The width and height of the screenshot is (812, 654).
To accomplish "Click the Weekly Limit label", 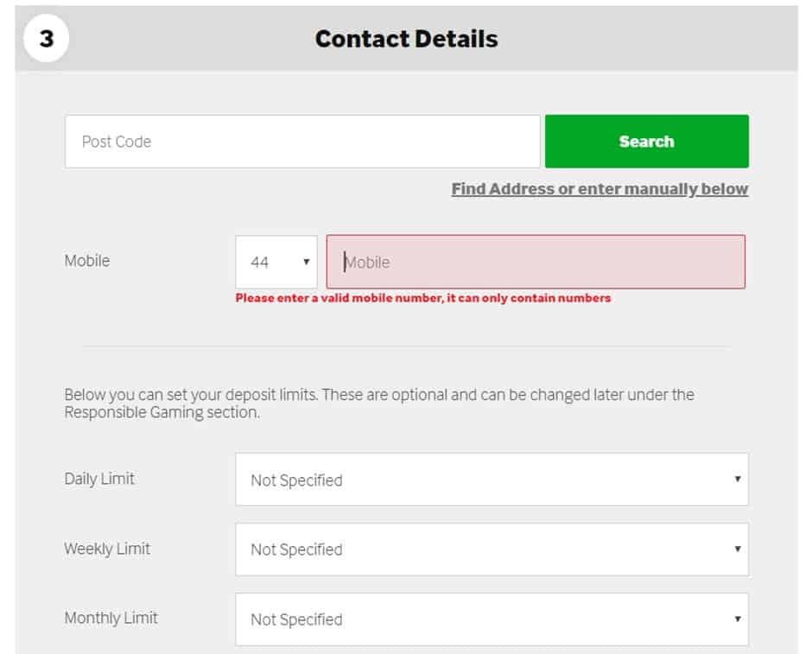I will point(107,549).
